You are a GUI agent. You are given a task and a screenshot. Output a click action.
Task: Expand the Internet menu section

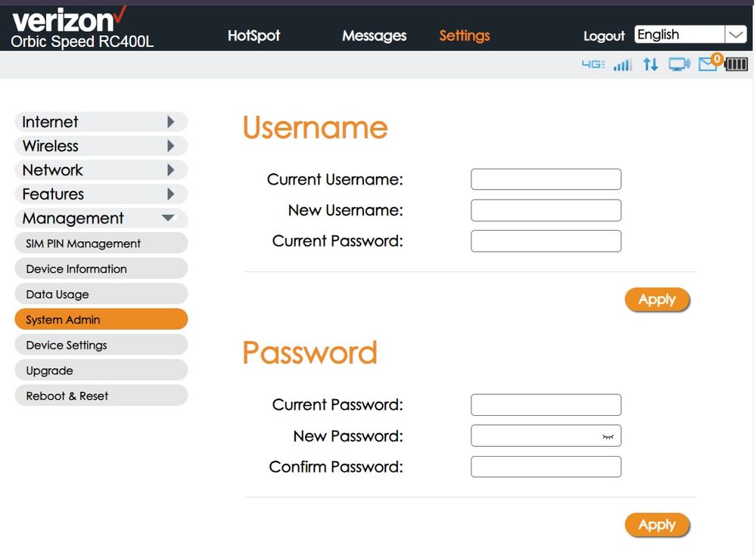pyautogui.click(x=101, y=122)
